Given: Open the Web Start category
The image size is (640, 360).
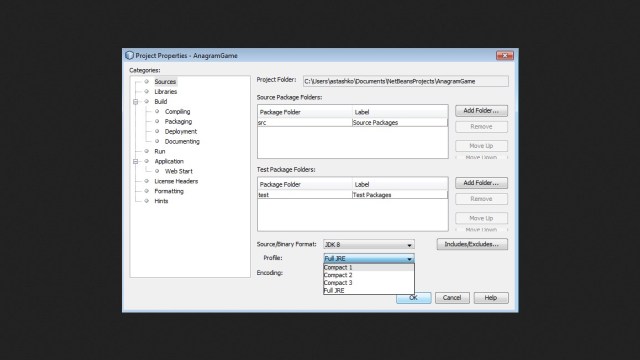Looking at the screenshot, I should coord(178,171).
